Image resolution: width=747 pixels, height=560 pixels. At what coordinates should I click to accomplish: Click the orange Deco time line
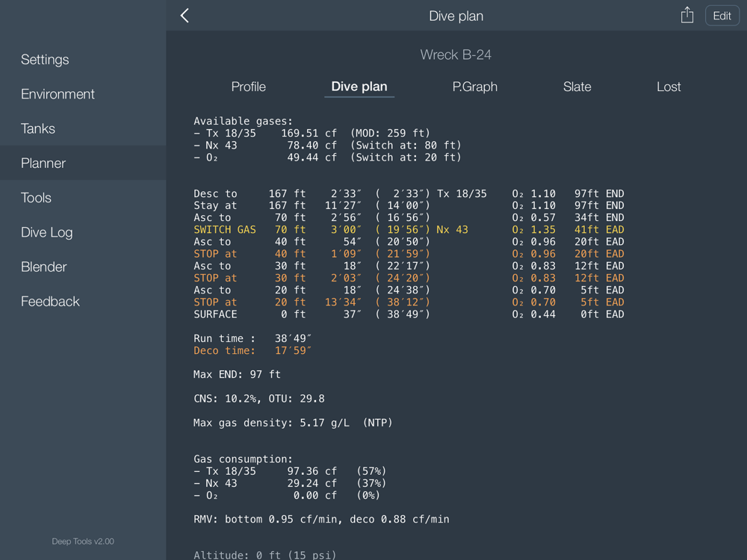point(252,350)
